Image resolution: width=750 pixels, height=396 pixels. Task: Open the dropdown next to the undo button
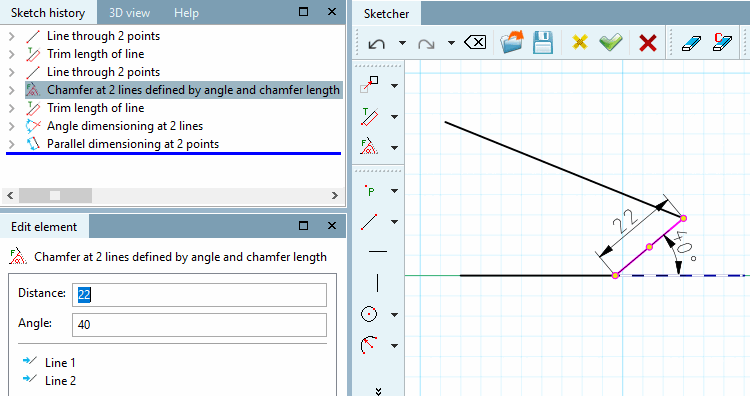pyautogui.click(x=402, y=43)
